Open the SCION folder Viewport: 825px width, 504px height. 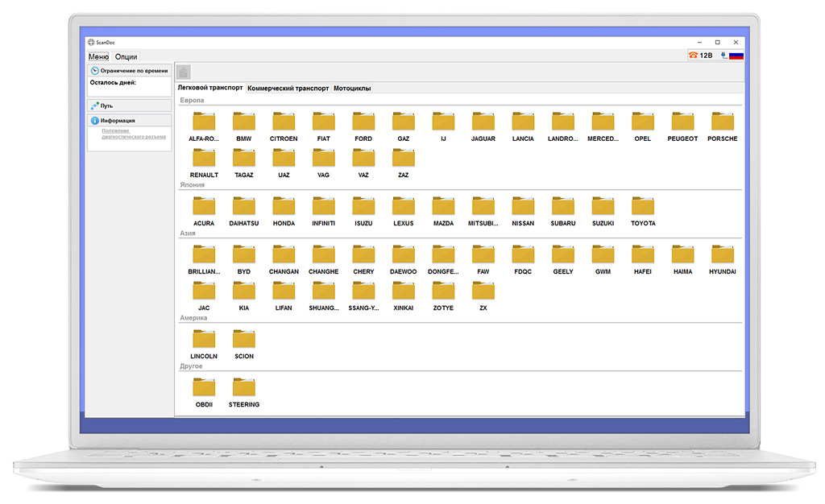pos(243,345)
